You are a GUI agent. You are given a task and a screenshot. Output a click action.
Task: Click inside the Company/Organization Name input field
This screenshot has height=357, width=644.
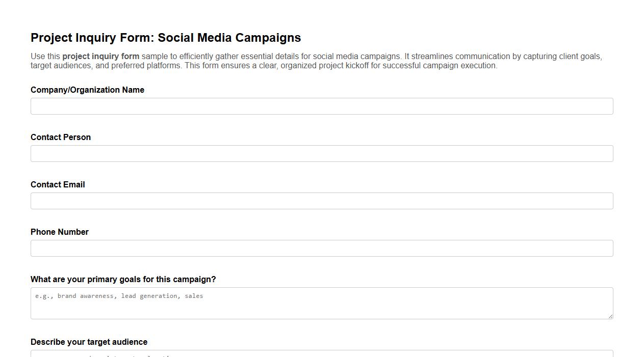[322, 106]
